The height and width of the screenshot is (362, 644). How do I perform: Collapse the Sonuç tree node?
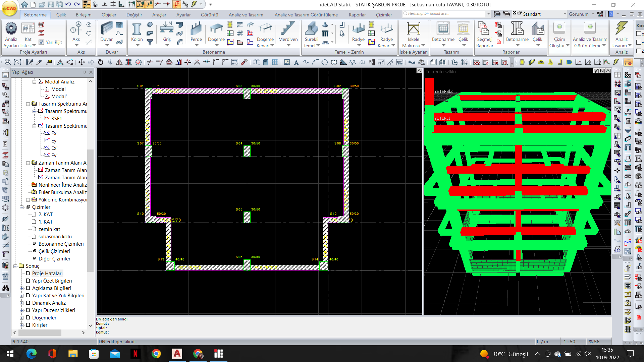(15, 266)
